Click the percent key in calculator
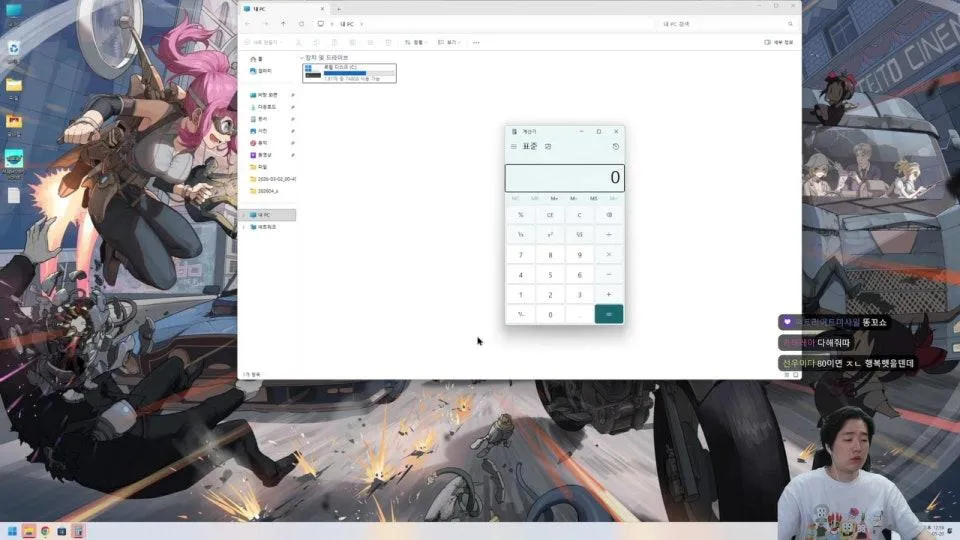 (x=520, y=215)
